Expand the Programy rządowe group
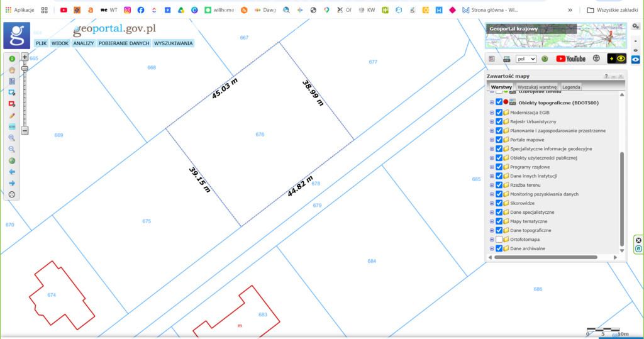Screen dimensions: 644x339 [x=492, y=167]
